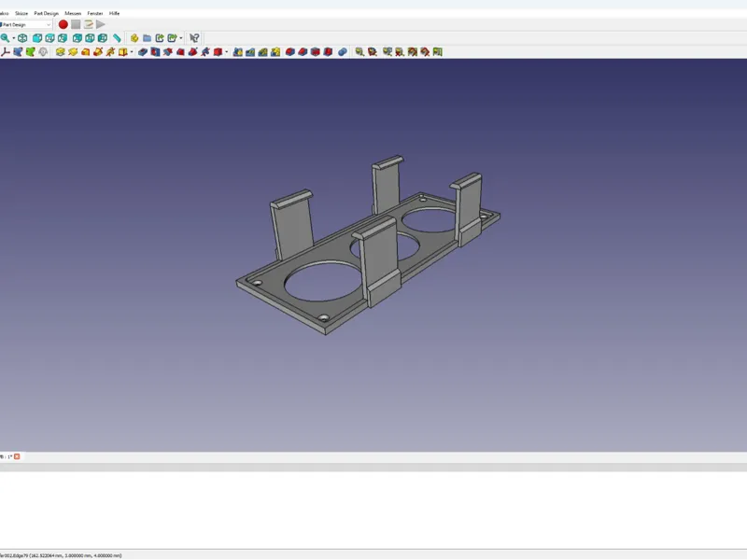Create a green sub-shape binder
Image resolution: width=747 pixels, height=560 pixels.
31,52
